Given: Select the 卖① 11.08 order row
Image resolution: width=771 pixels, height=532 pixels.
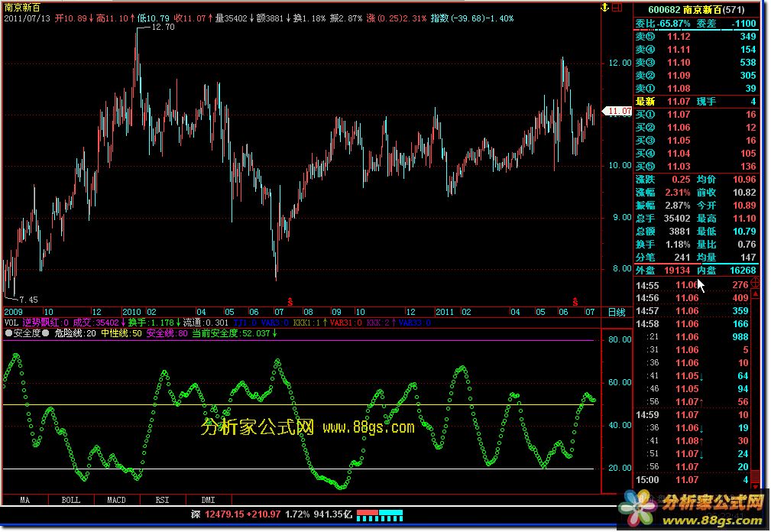Looking at the screenshot, I should tap(696, 89).
